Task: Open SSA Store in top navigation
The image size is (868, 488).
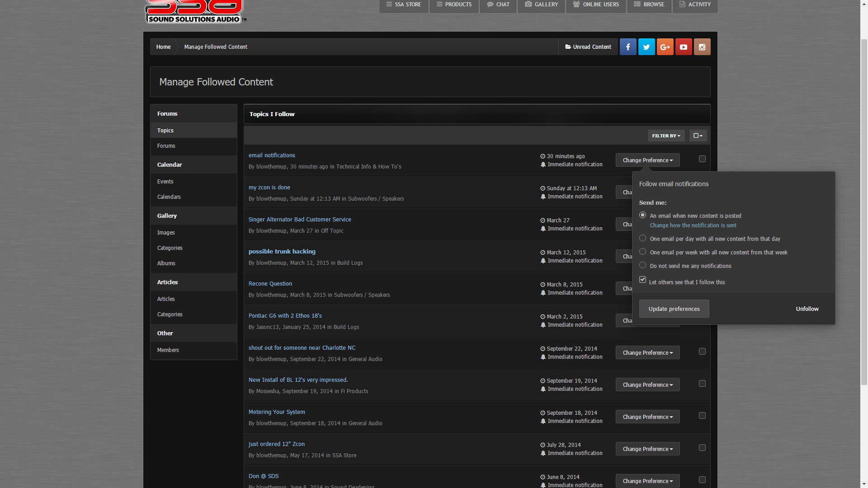Action: click(404, 5)
